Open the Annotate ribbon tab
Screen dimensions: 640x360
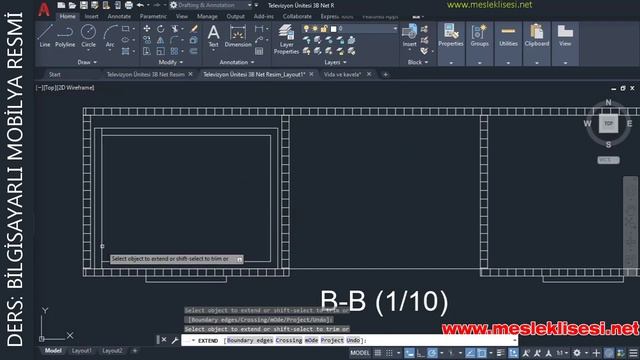point(119,17)
